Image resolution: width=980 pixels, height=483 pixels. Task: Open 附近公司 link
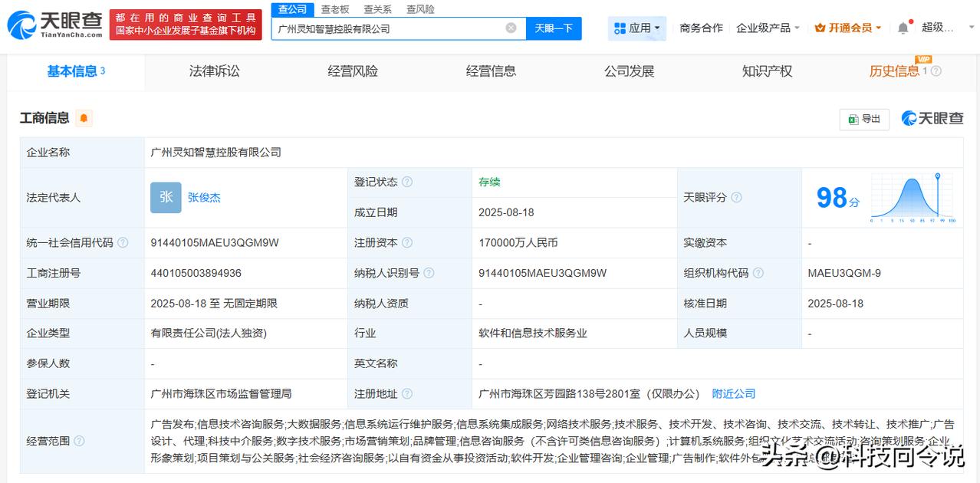point(734,393)
